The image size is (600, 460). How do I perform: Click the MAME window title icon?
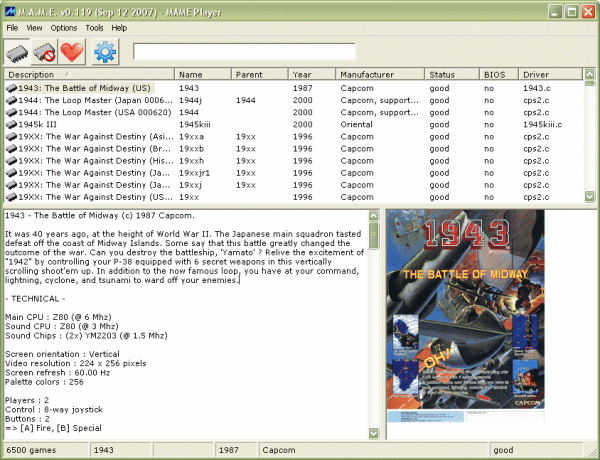[x=10, y=11]
